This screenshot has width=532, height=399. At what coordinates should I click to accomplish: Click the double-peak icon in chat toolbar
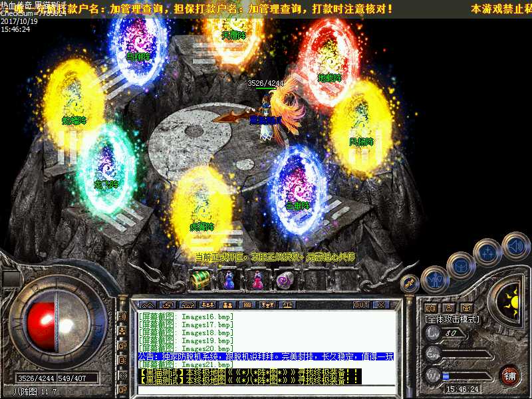pyautogui.click(x=148, y=305)
